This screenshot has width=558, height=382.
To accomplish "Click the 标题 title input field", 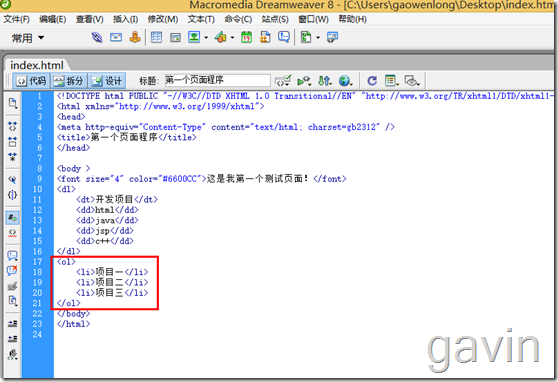I will [217, 80].
